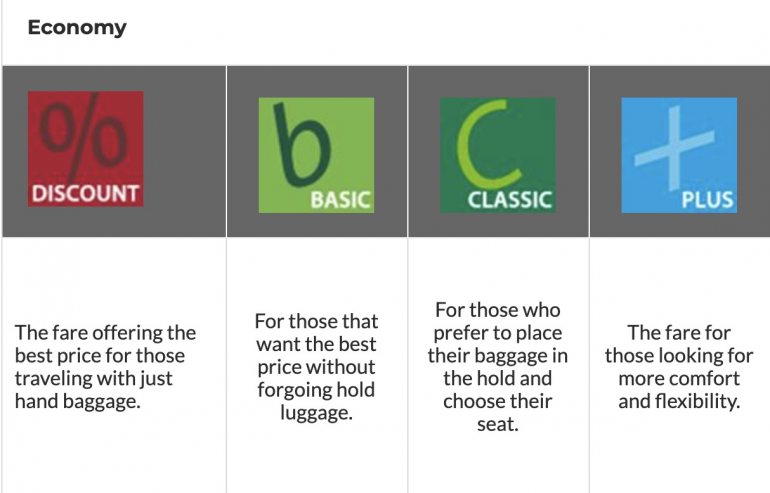Select the Basic fare description text
Image resolution: width=770 pixels, height=493 pixels.
pyautogui.click(x=316, y=367)
